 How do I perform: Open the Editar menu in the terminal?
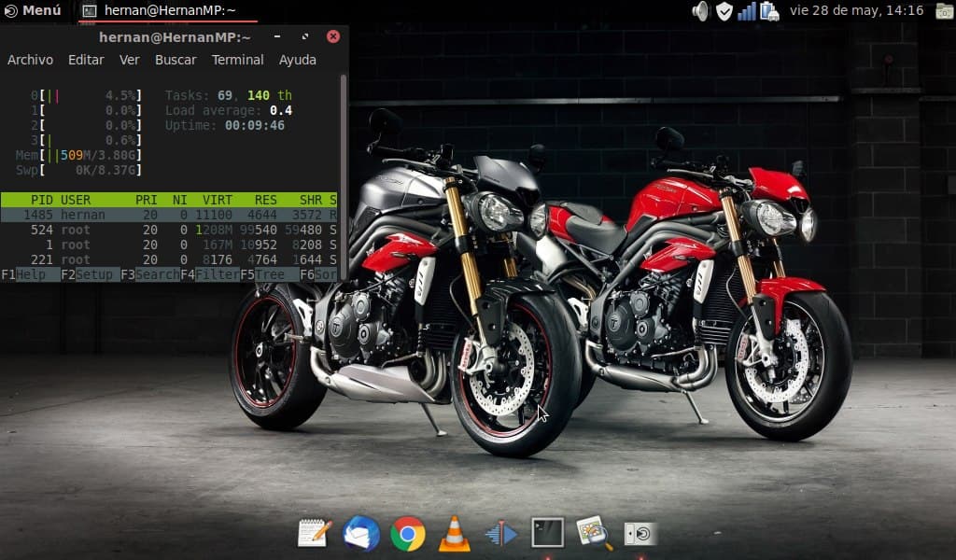86,60
